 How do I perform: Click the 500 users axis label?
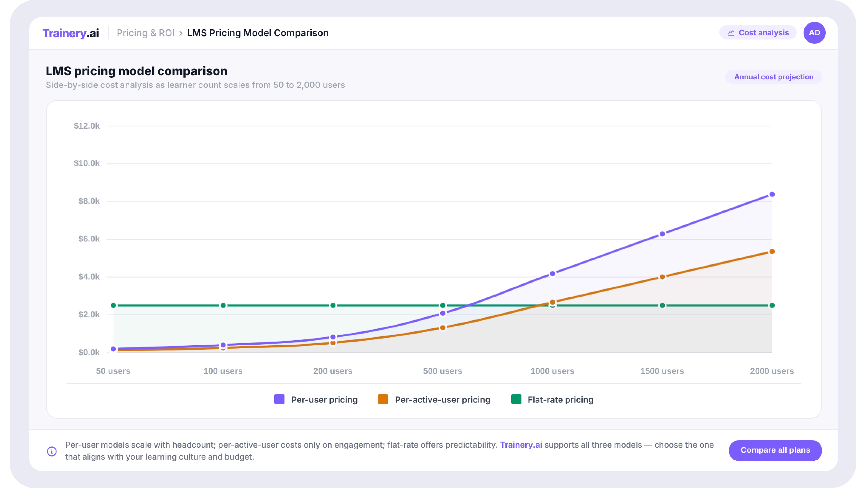(x=443, y=371)
